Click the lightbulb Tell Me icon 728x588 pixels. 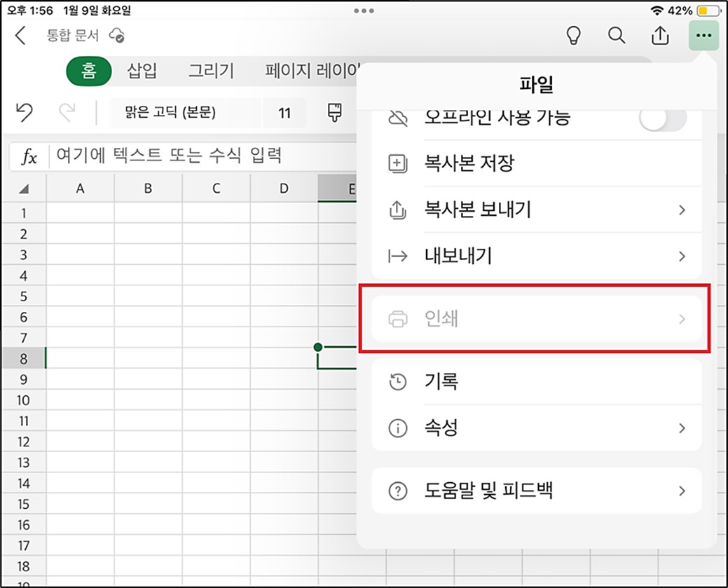coord(573,36)
